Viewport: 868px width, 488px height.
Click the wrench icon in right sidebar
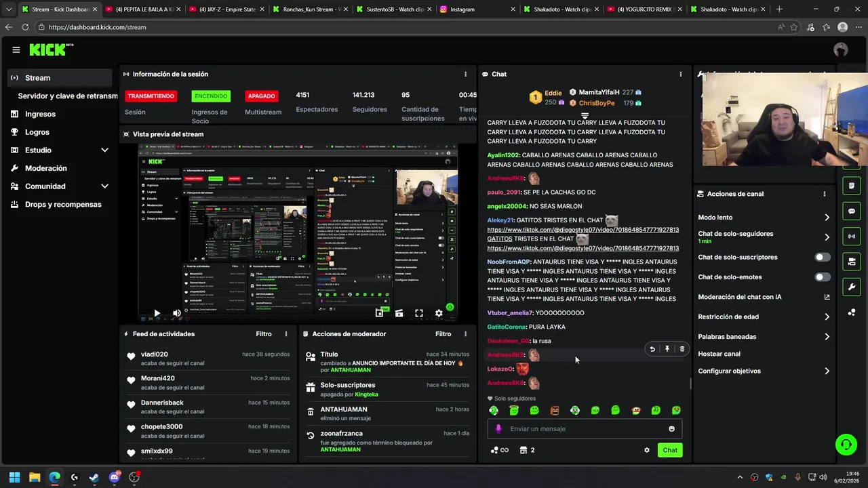(852, 287)
